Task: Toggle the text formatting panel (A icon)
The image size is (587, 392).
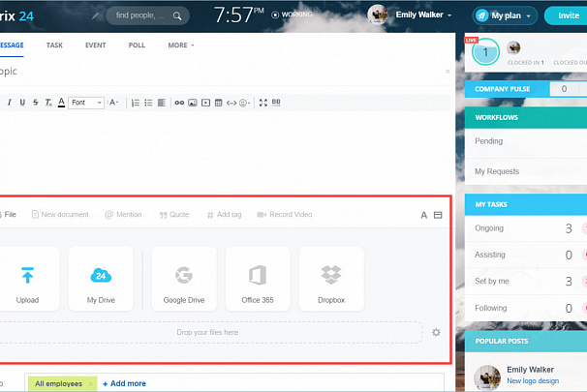Action: pos(423,215)
